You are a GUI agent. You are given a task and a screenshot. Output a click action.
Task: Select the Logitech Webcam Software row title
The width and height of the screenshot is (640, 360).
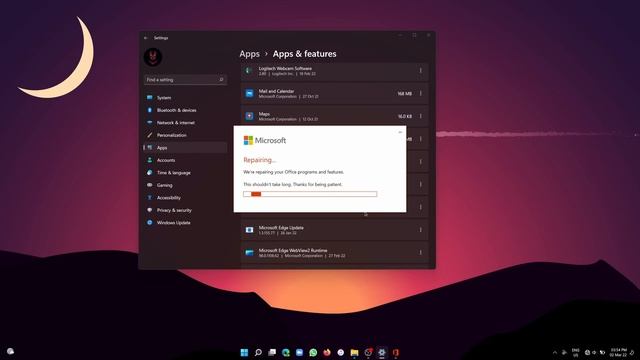click(x=285, y=69)
